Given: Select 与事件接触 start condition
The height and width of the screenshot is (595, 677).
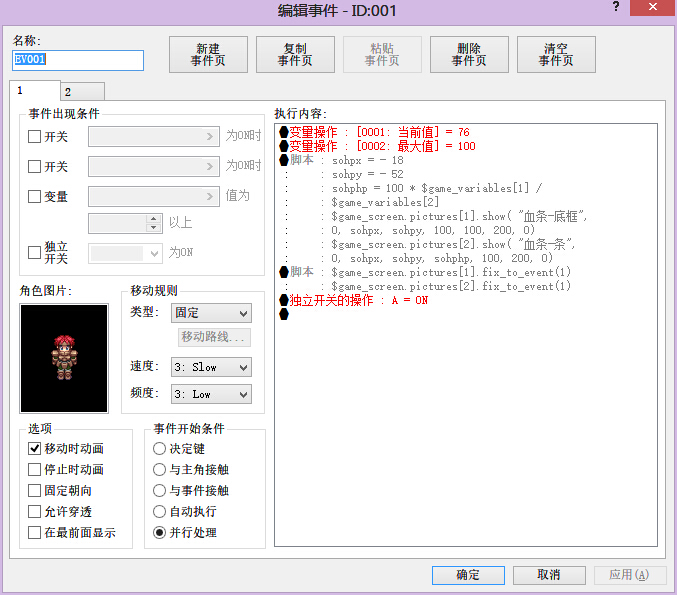Looking at the screenshot, I should tap(159, 491).
